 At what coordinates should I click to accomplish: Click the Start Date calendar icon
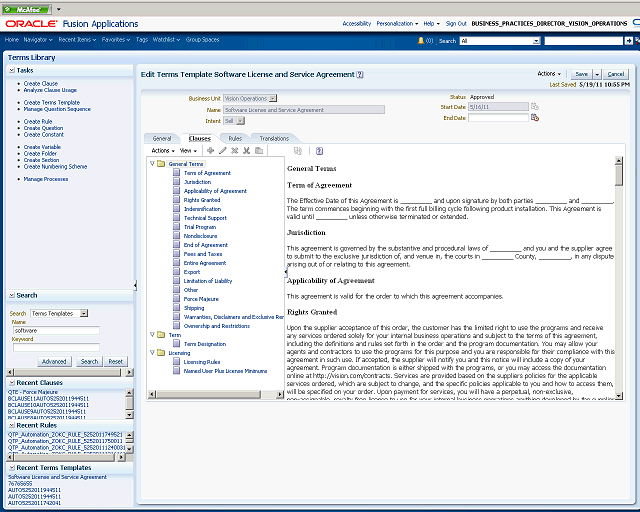(535, 107)
